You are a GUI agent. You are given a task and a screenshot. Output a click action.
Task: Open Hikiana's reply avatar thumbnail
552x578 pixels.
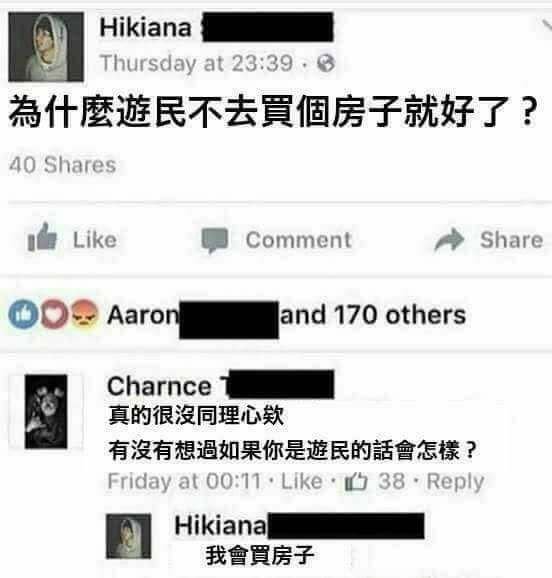pos(129,536)
